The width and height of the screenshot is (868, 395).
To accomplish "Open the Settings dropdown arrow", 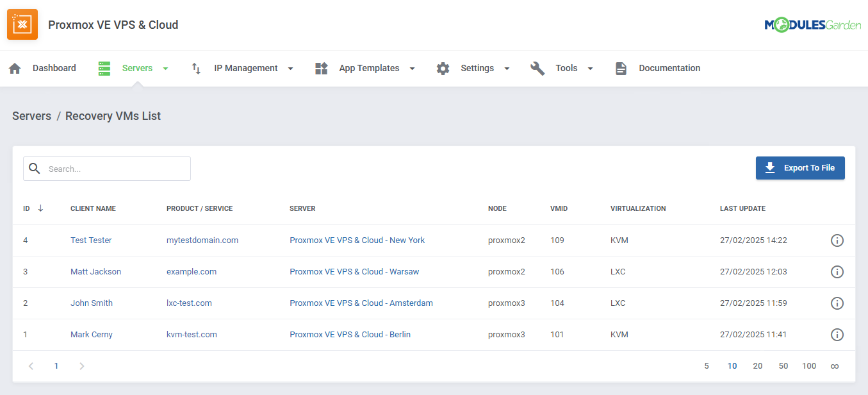I will point(507,68).
